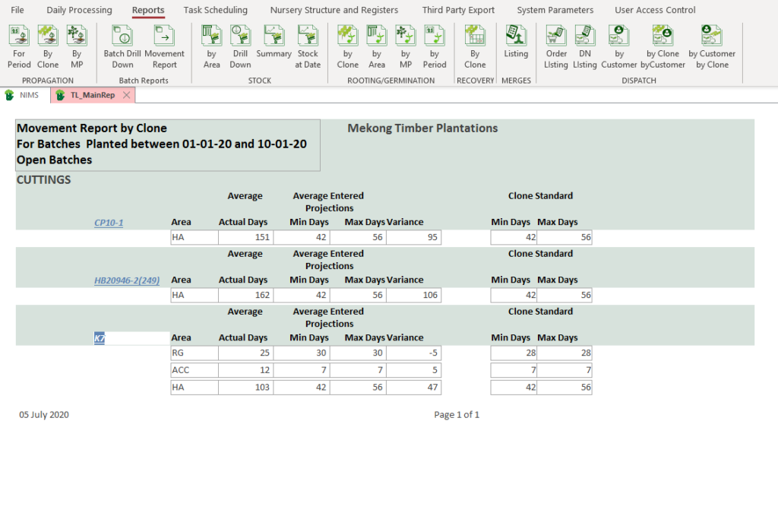Screen dimensions: 778x532
Task: Click the Propagation For Period icon
Action: pos(19,36)
